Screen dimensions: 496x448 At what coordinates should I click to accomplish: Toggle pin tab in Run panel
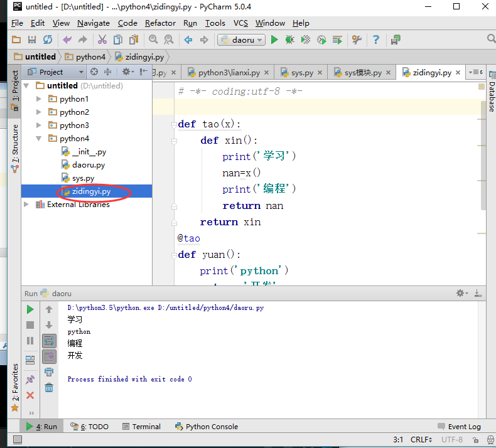click(30, 380)
